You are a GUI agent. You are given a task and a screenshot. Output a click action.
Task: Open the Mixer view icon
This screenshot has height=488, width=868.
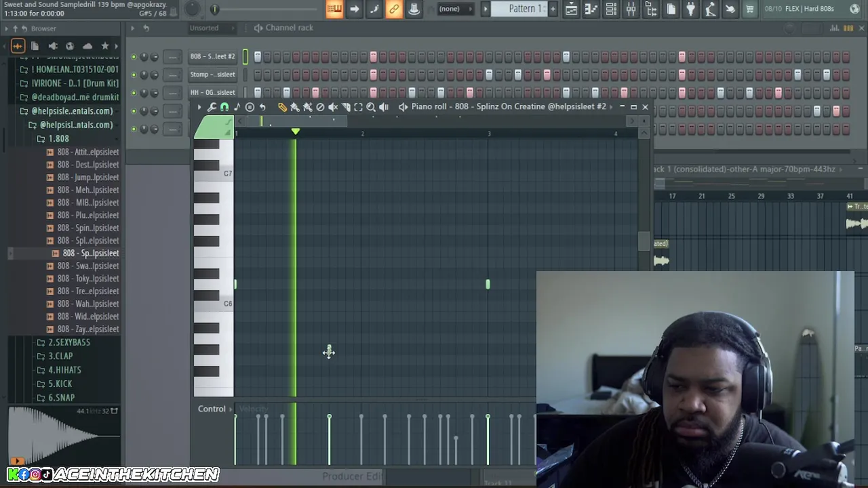point(631,9)
